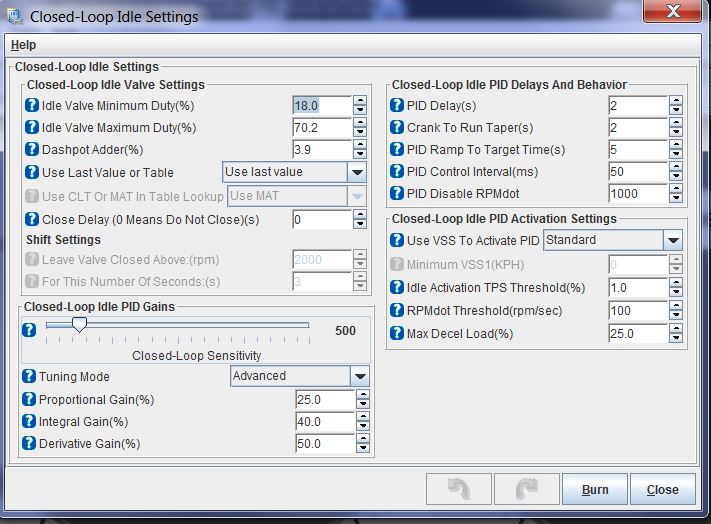Click the application icon in title bar
711x524 pixels.
click(x=15, y=16)
